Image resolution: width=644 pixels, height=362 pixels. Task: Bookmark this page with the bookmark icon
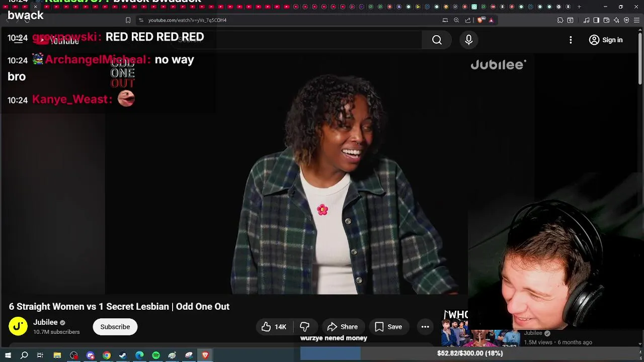[x=128, y=20]
